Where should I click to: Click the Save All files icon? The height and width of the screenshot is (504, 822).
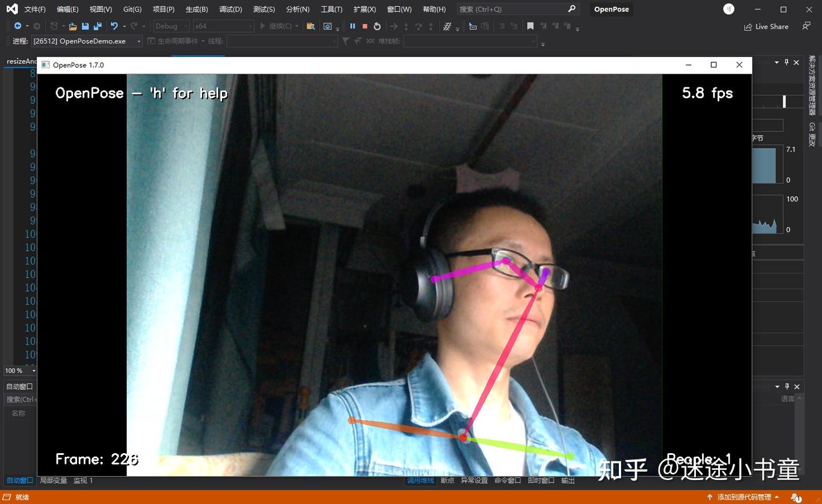pos(98,26)
